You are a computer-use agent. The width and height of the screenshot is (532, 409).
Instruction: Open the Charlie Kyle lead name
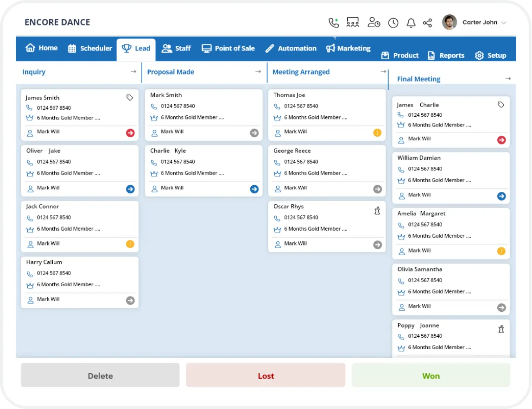[x=168, y=151]
